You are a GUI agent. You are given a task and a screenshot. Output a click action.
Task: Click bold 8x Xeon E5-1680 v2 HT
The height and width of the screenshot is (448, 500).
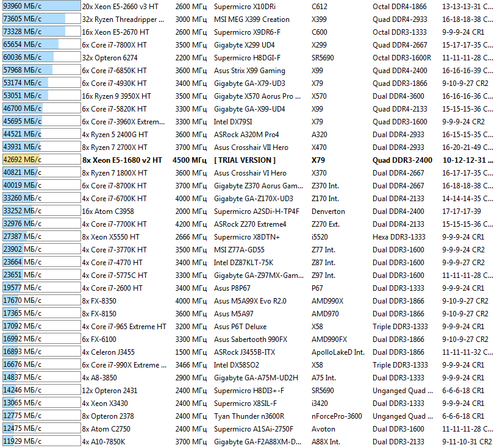point(122,160)
